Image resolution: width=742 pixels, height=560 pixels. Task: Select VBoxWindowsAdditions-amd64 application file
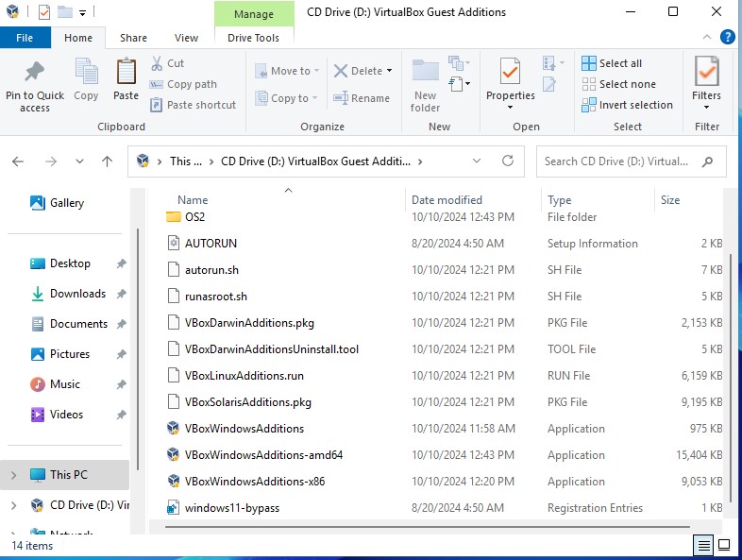tap(263, 455)
